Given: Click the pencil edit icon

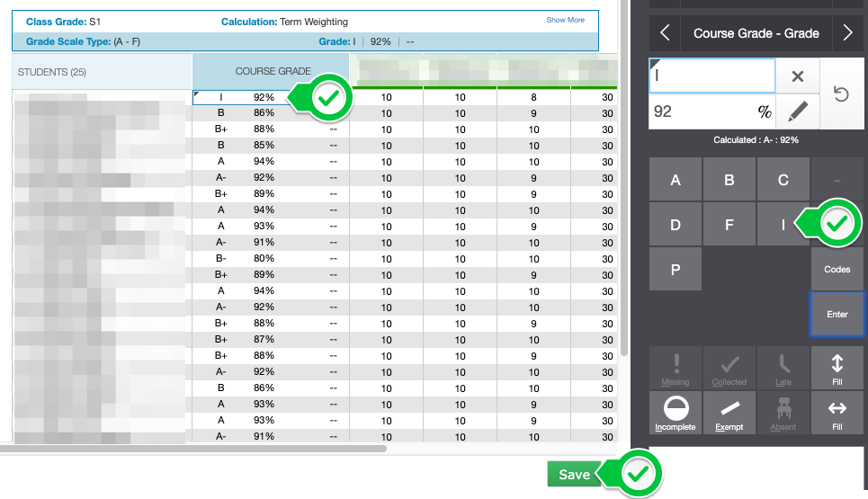Looking at the screenshot, I should point(797,111).
